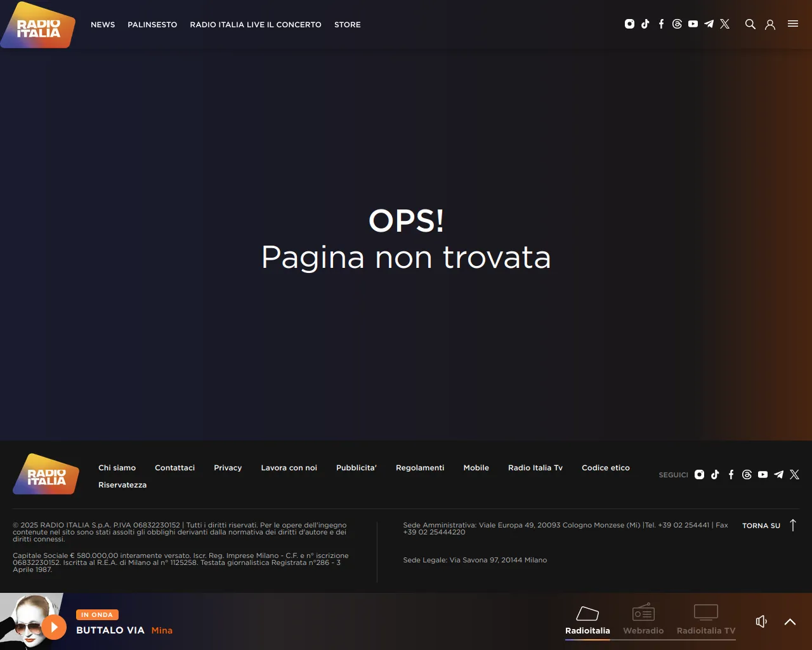The image size is (812, 650).
Task: Click the OPS! heading
Action: click(406, 220)
